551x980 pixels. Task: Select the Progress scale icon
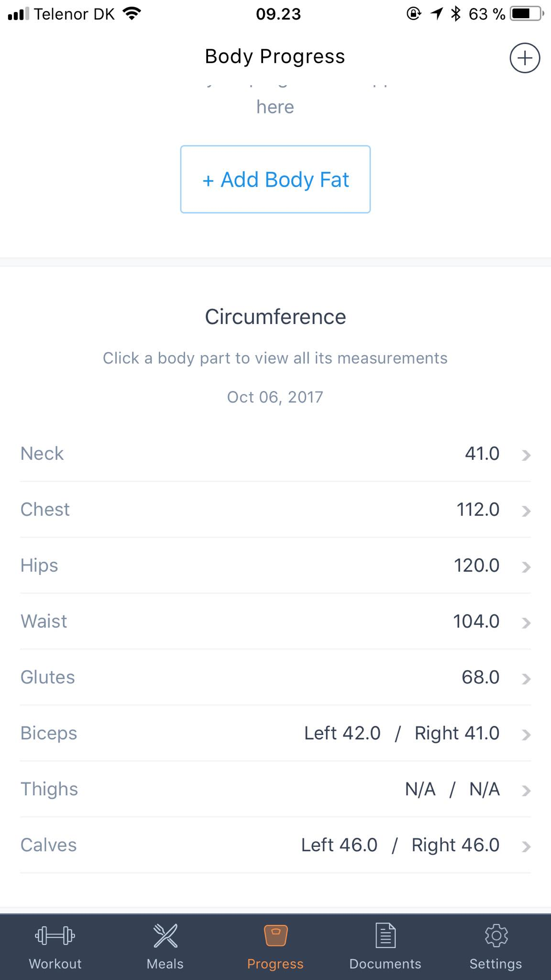(275, 935)
